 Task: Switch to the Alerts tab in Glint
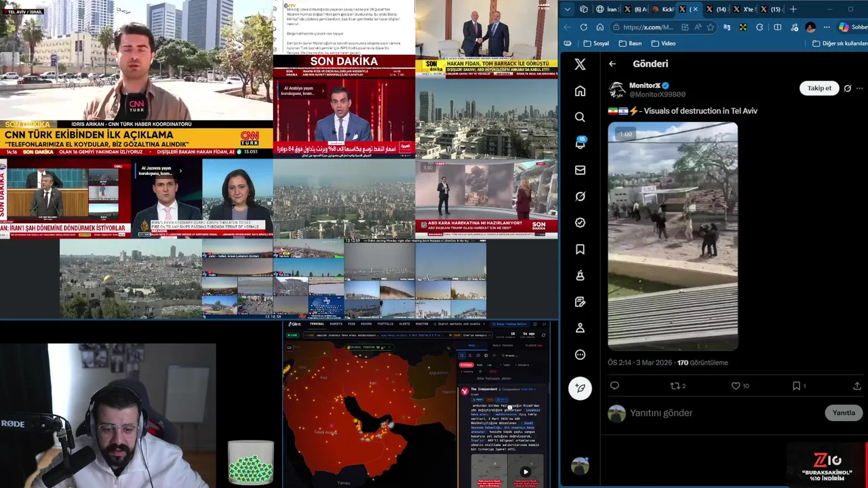pyautogui.click(x=404, y=324)
